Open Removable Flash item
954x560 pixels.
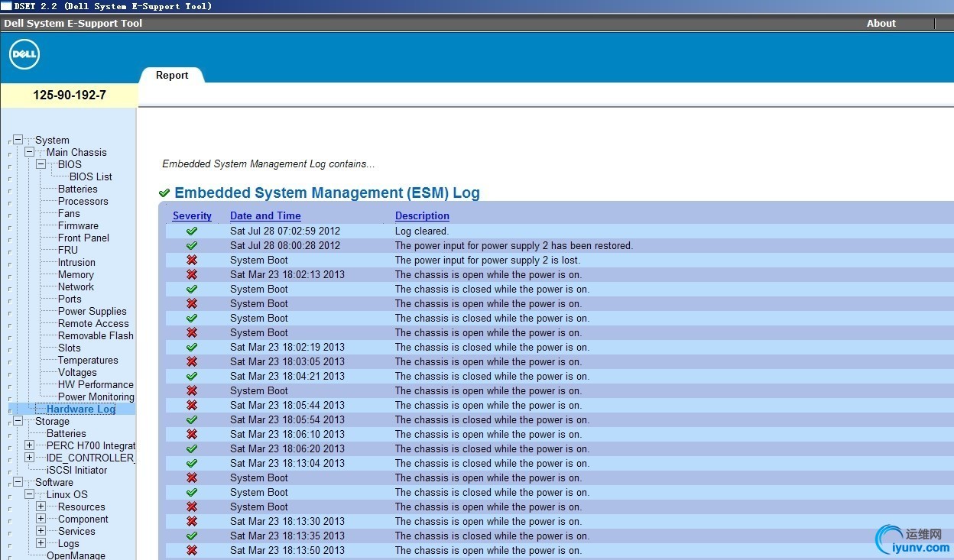(96, 335)
